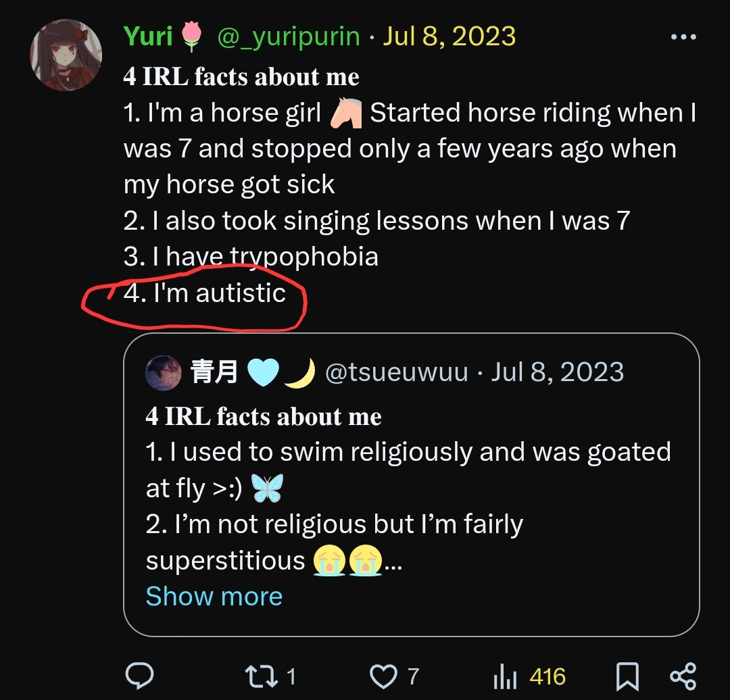The height and width of the screenshot is (700, 730).
Task: Repost this tweet using retweet icon
Action: [x=260, y=676]
